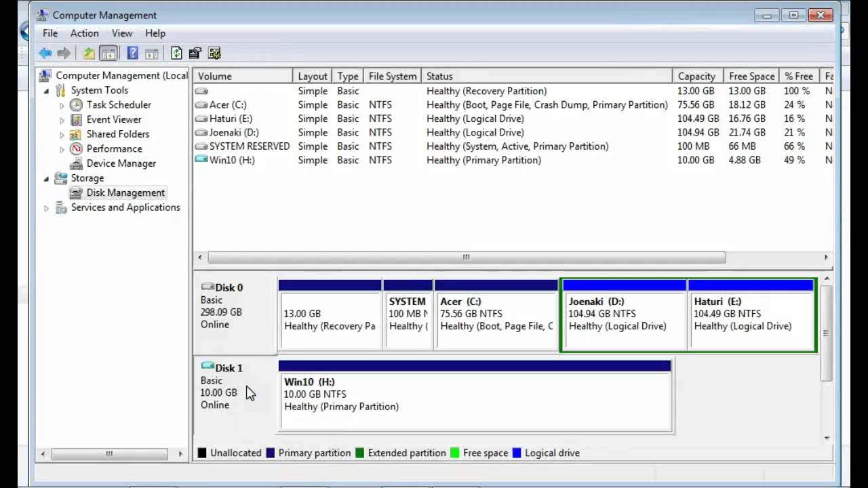The image size is (868, 488).
Task: Select the Haturi (E:) partition block
Action: [751, 315]
